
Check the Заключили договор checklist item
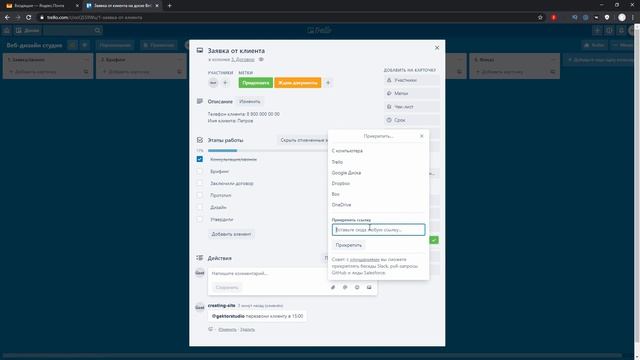coord(200,183)
